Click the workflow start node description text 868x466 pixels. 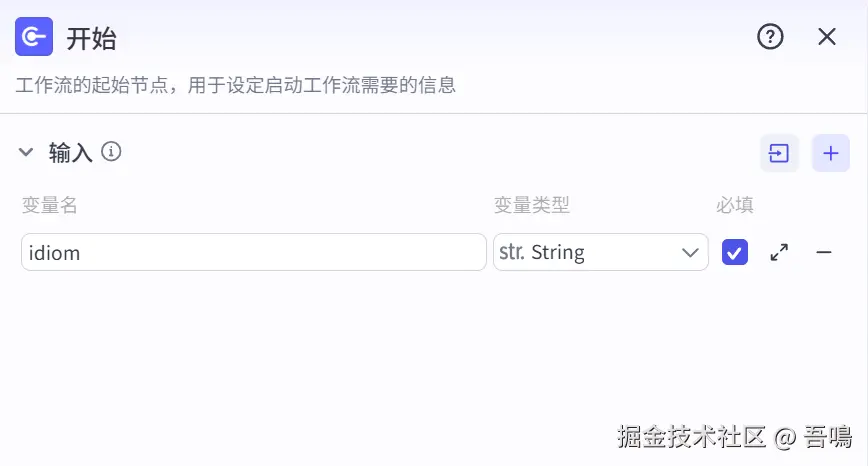236,85
